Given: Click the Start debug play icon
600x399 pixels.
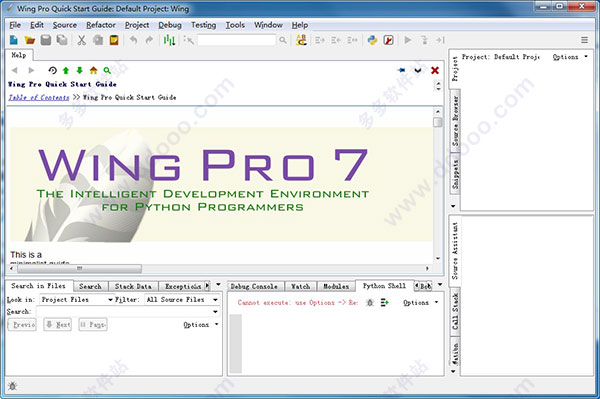Looking at the screenshot, I should click(x=408, y=40).
